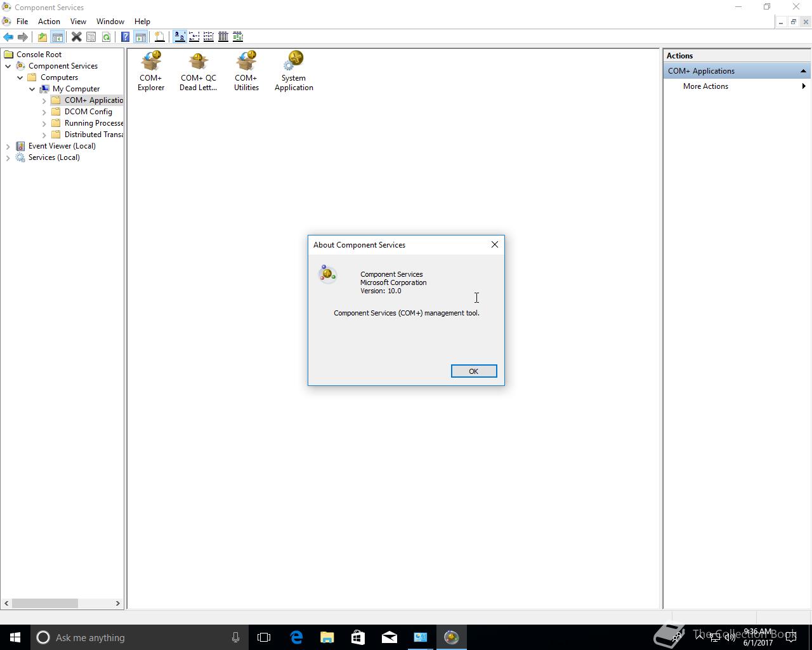Open the File menu
The image size is (812, 650).
(22, 22)
